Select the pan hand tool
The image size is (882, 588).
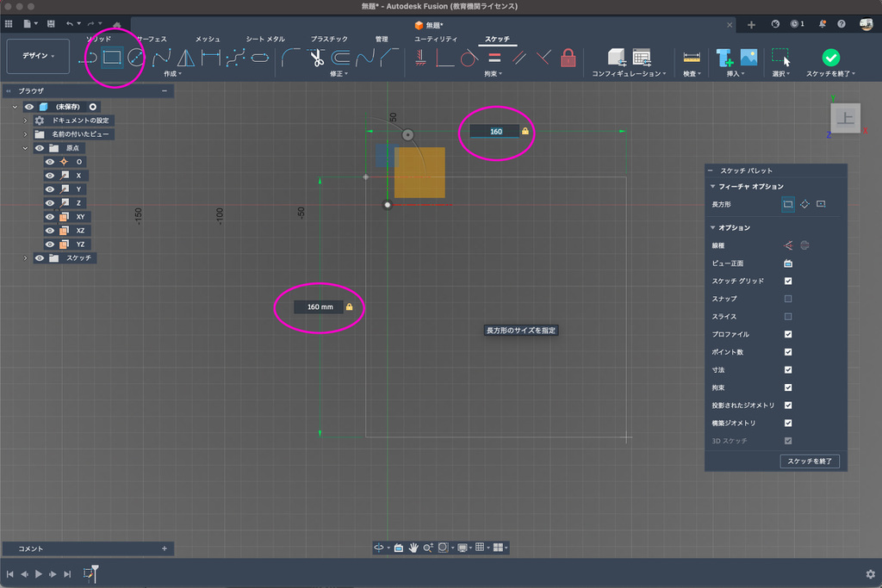413,548
